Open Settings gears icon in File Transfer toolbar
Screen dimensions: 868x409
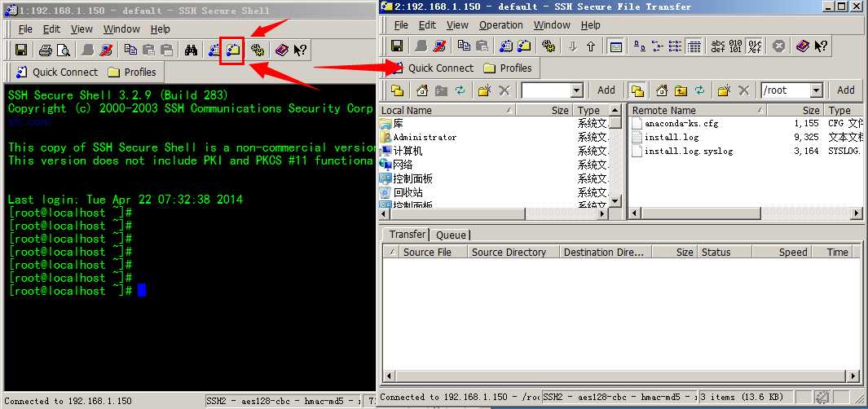548,46
